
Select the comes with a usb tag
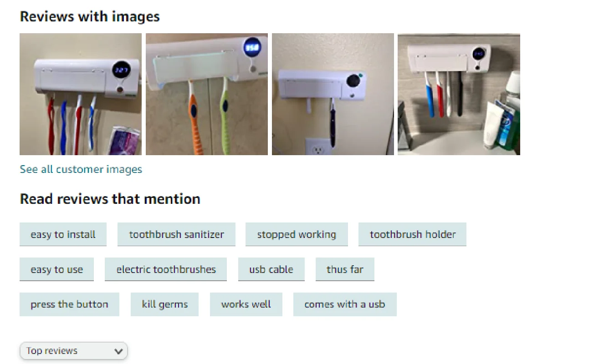click(x=345, y=304)
